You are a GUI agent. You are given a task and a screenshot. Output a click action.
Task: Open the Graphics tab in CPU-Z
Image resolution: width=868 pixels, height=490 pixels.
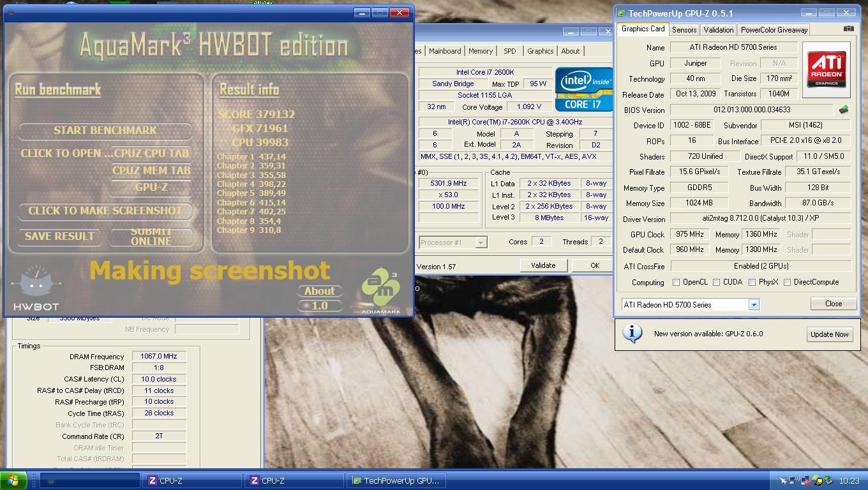tap(540, 51)
